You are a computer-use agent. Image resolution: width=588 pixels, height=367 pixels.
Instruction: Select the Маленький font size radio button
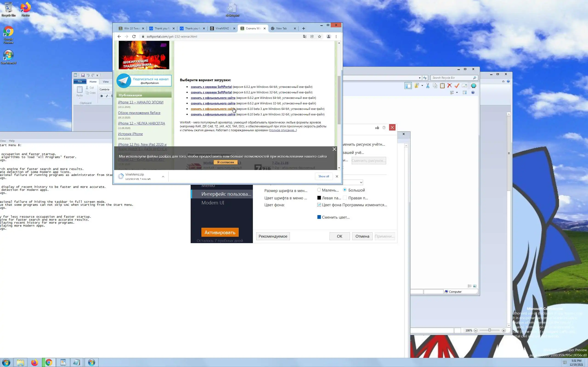(x=319, y=190)
